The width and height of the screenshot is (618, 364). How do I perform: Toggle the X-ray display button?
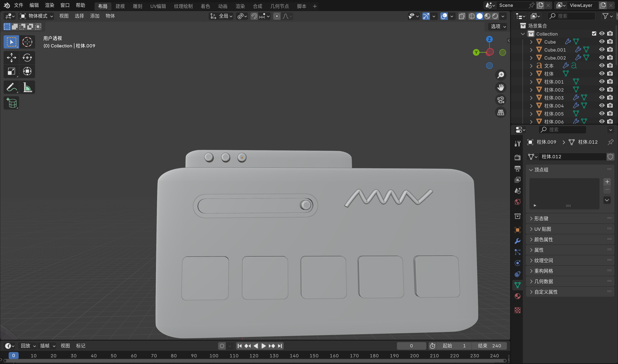pos(462,16)
